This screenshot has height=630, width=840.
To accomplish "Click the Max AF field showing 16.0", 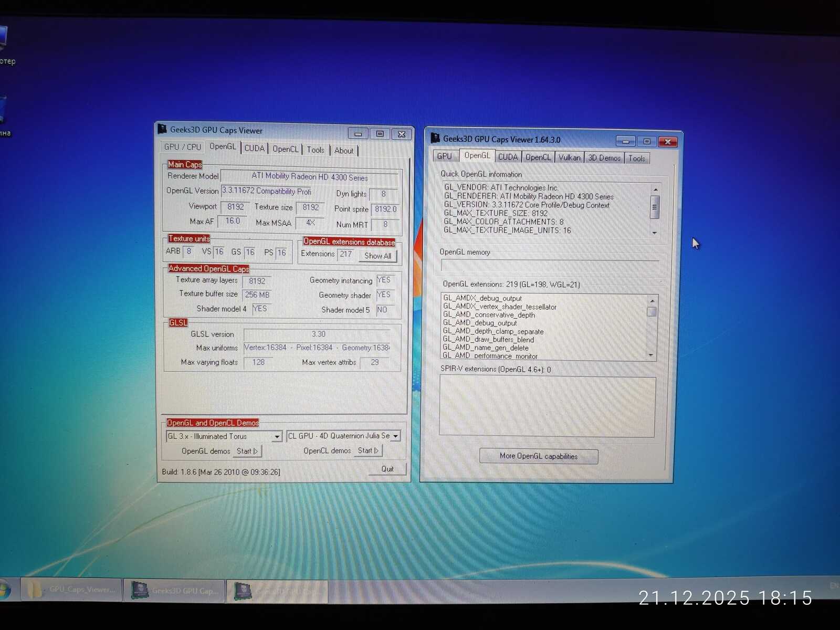I will point(232,221).
